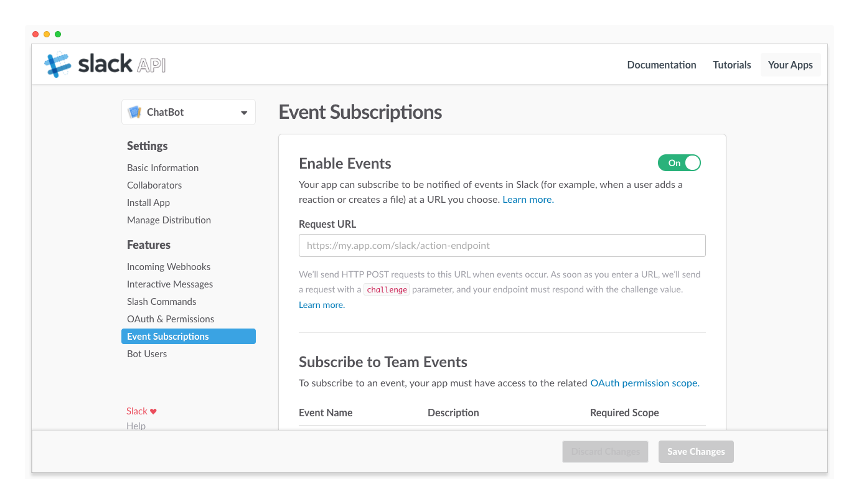Click the yellow macOS minimize window button
This screenshot has width=859, height=504.
coord(47,34)
